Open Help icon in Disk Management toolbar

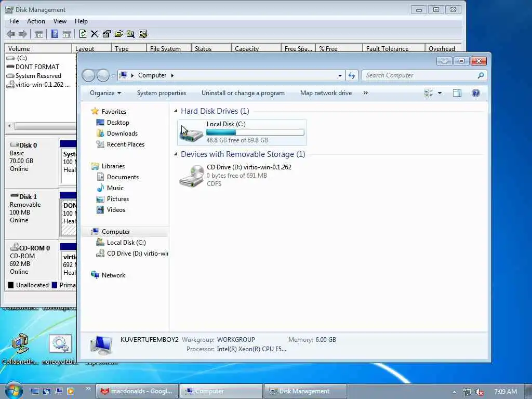pos(55,34)
